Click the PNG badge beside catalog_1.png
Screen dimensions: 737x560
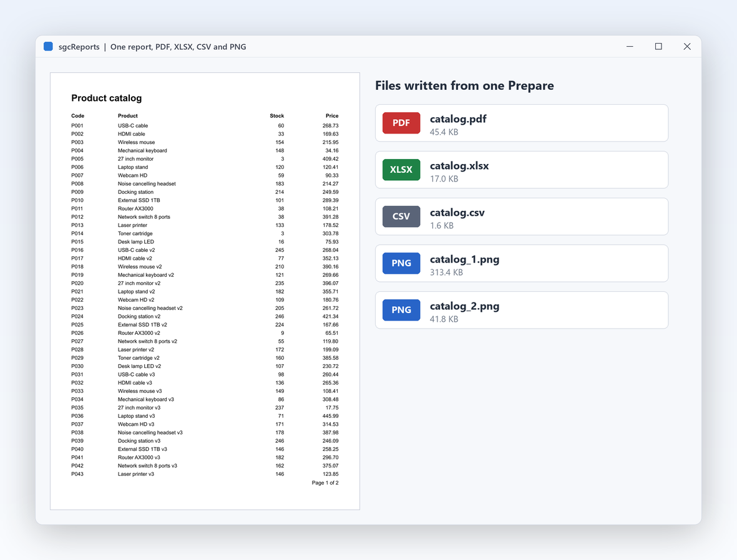pyautogui.click(x=401, y=263)
